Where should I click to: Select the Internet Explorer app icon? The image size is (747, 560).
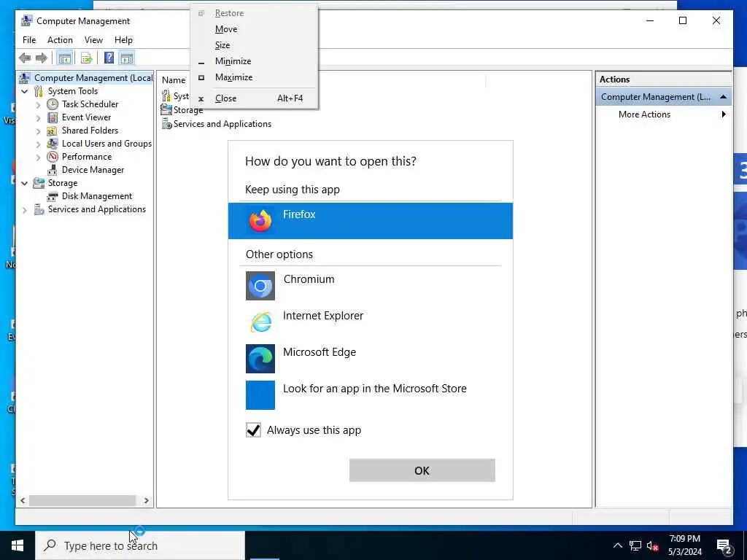point(260,322)
